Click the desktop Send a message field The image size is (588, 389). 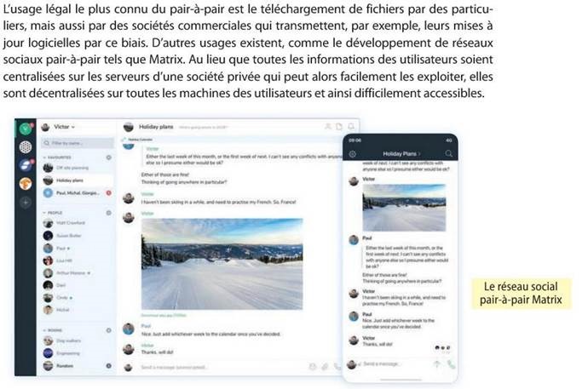pos(222,367)
